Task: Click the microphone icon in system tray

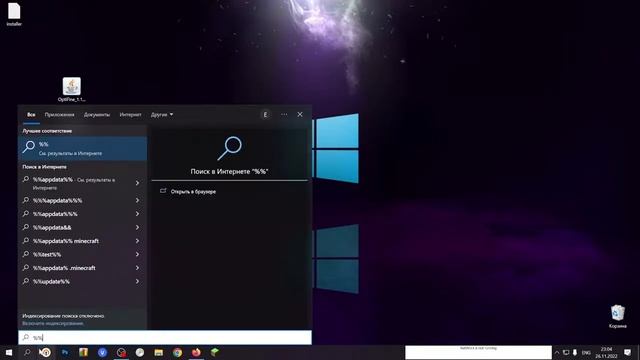Action: (x=575, y=352)
